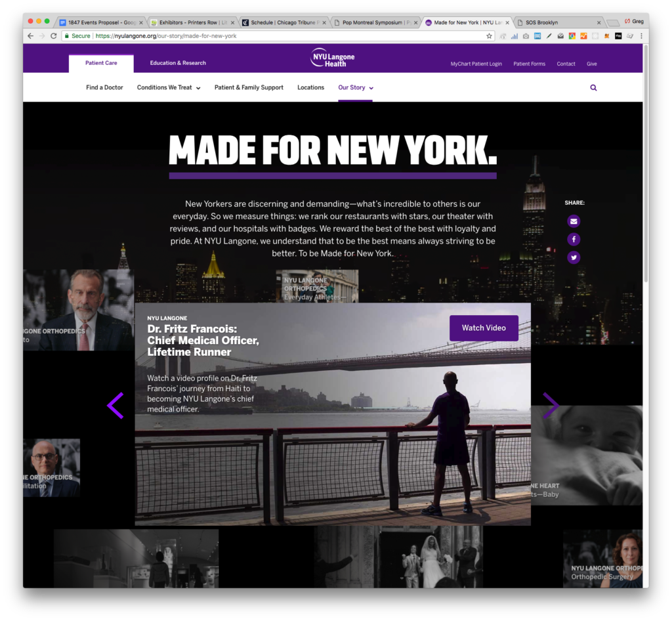Click the page vertical scrollbar thumb
This screenshot has height=621, width=672.
[x=646, y=163]
